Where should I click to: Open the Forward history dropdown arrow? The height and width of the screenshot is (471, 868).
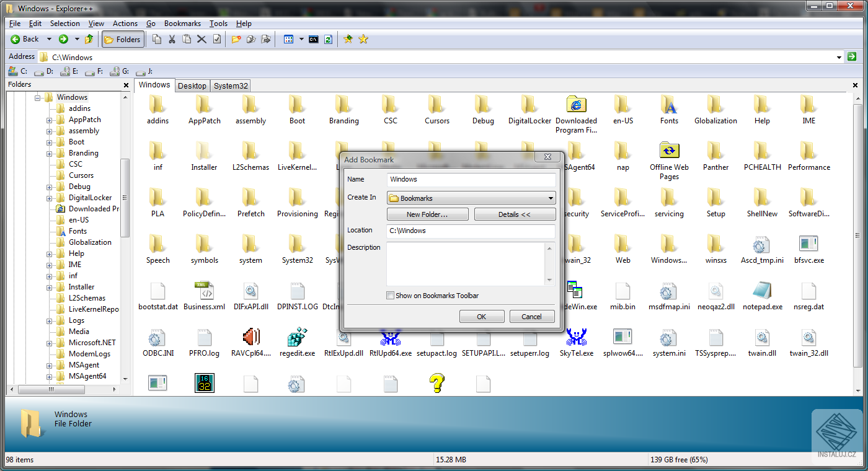click(x=77, y=39)
